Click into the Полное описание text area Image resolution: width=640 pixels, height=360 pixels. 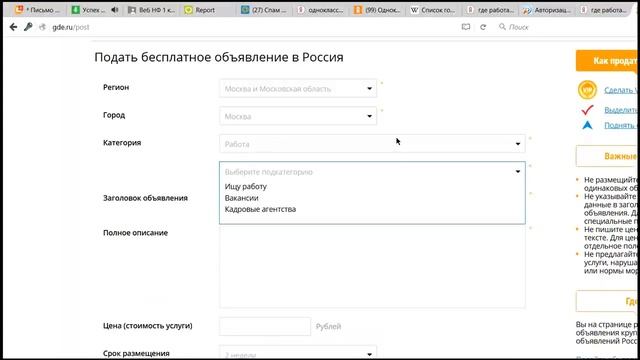(x=372, y=267)
